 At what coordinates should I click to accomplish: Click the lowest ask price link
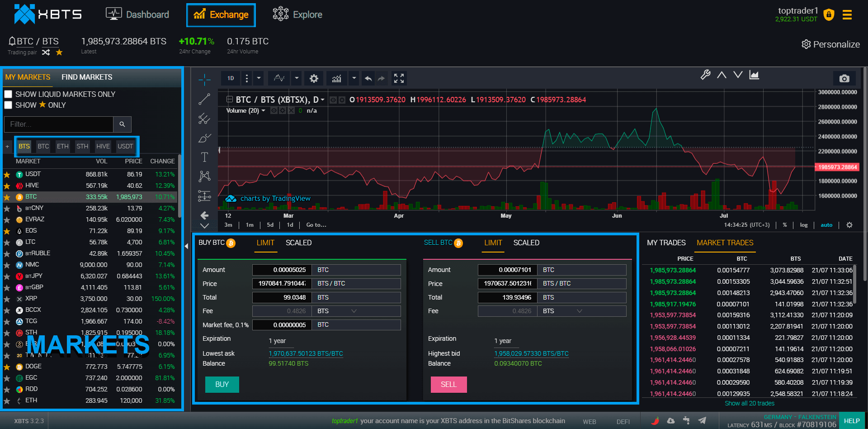pos(306,353)
